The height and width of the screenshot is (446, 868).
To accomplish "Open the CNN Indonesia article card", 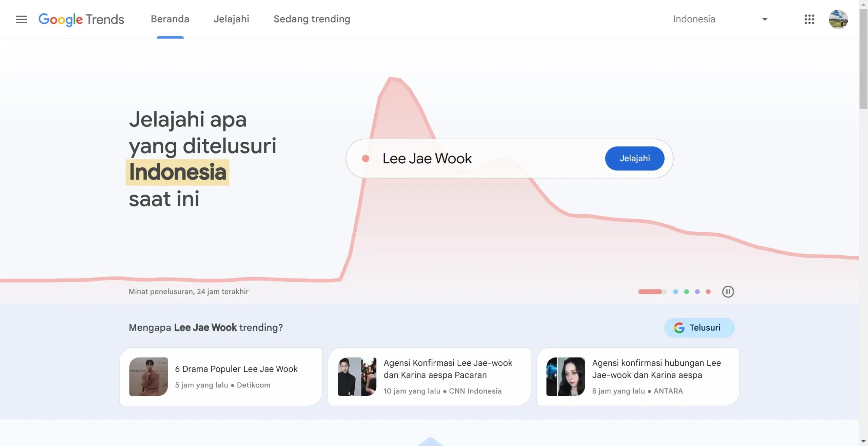I will (429, 377).
